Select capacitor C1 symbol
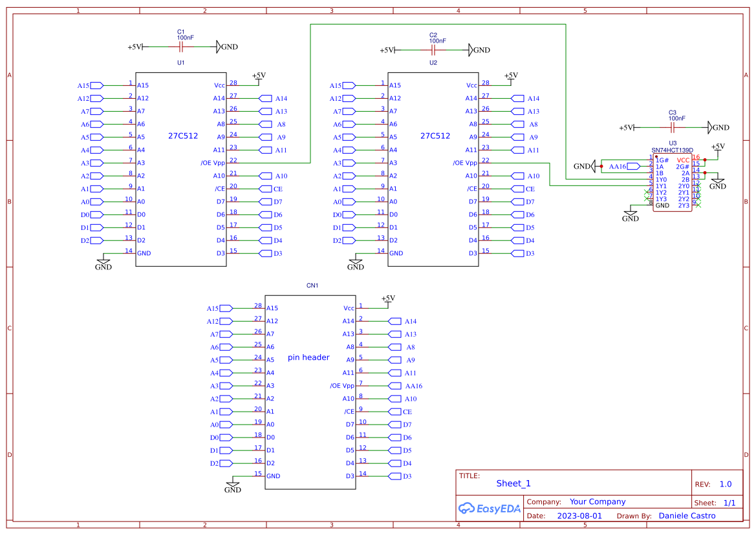The image size is (756, 535). [181, 47]
